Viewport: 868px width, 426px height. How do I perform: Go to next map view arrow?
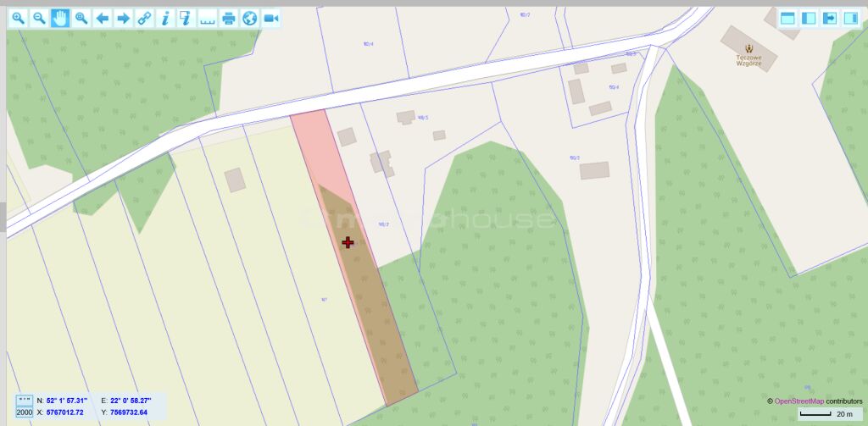coord(124,19)
